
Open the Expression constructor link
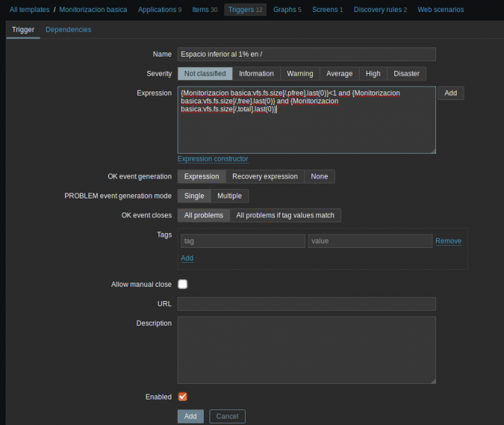(x=212, y=159)
